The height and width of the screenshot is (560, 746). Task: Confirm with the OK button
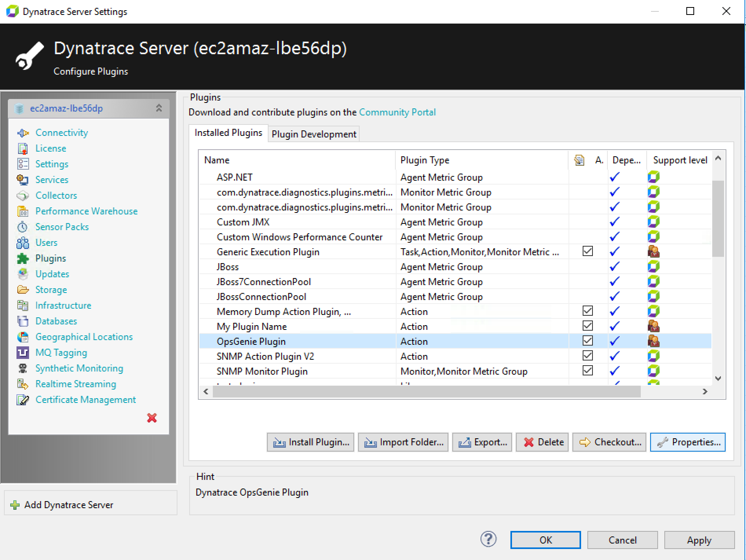tap(546, 540)
